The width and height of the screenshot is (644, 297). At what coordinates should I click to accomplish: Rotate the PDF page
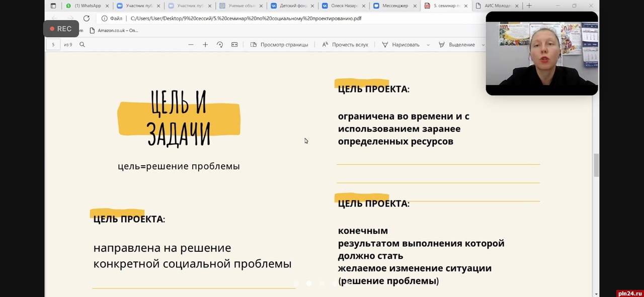click(220, 45)
